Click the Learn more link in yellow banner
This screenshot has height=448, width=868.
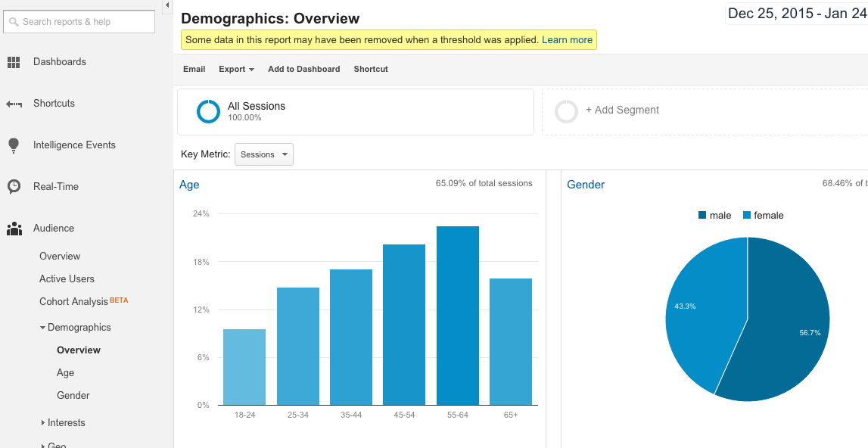pyautogui.click(x=568, y=39)
